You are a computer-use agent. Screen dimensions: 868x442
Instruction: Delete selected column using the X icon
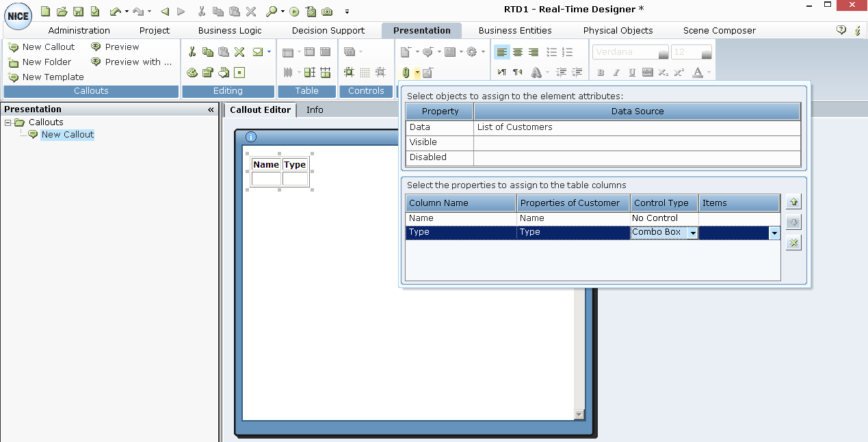pyautogui.click(x=793, y=243)
